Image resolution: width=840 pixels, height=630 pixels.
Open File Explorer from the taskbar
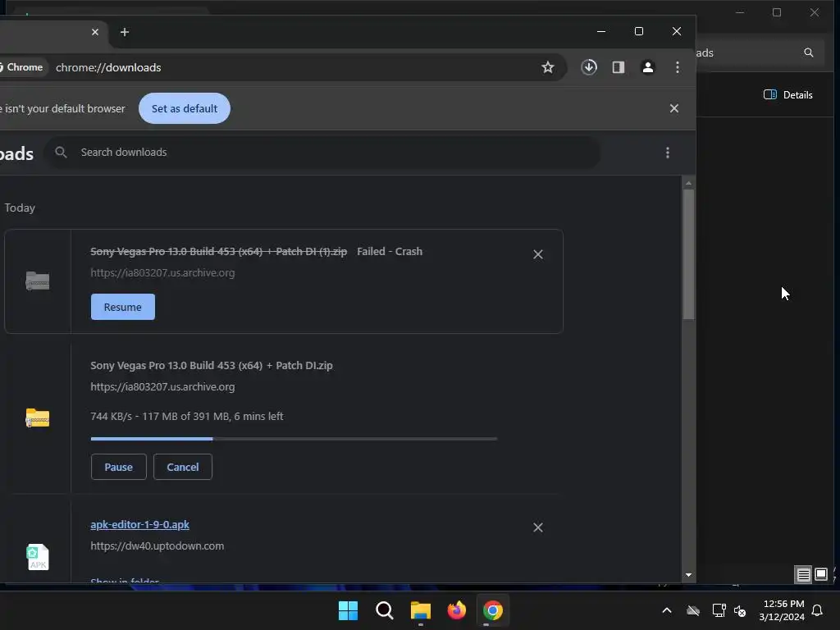click(x=421, y=610)
